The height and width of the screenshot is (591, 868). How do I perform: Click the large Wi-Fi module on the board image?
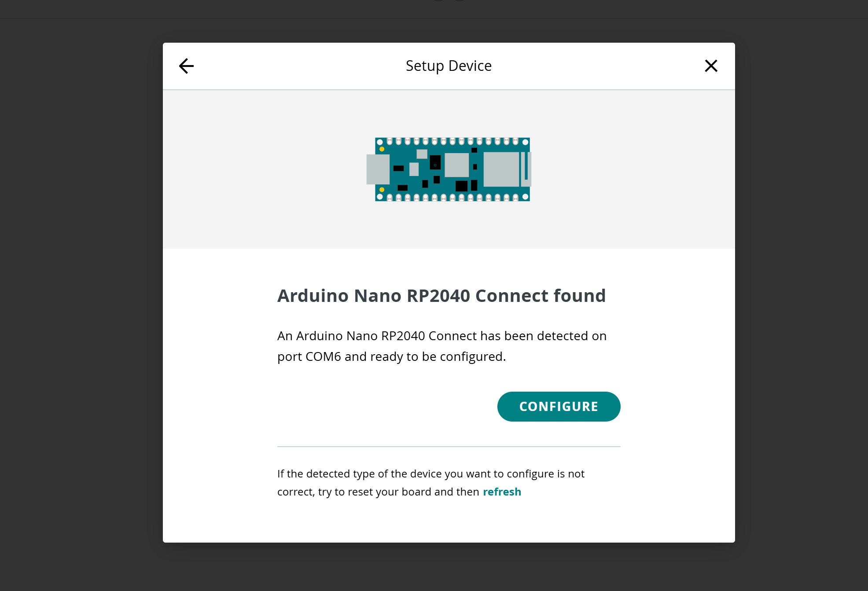501,169
